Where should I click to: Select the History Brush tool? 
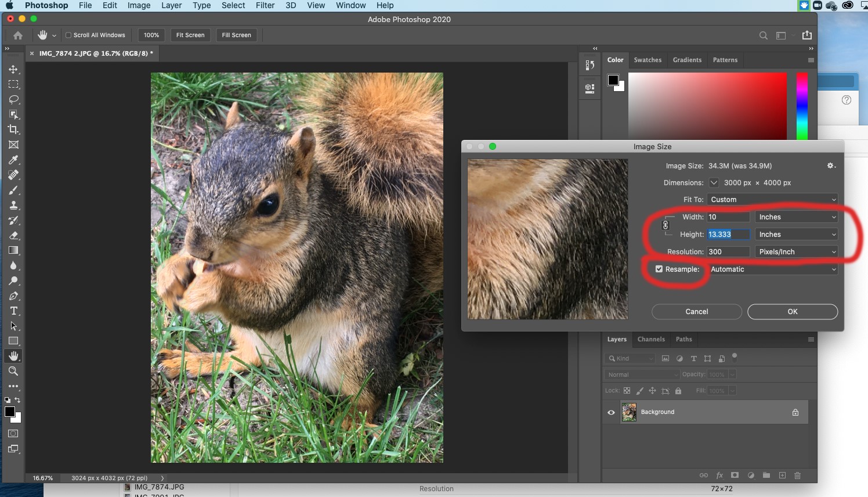pyautogui.click(x=13, y=220)
